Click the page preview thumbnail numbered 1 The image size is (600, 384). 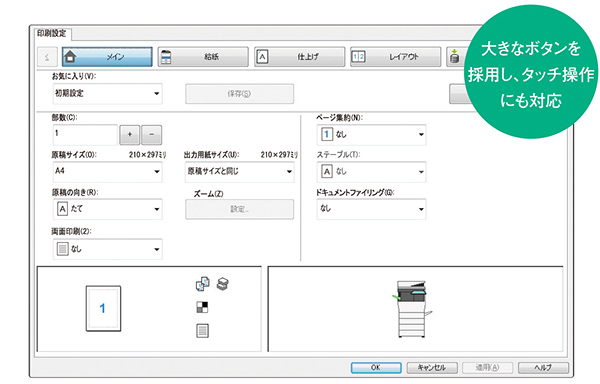[x=103, y=308]
